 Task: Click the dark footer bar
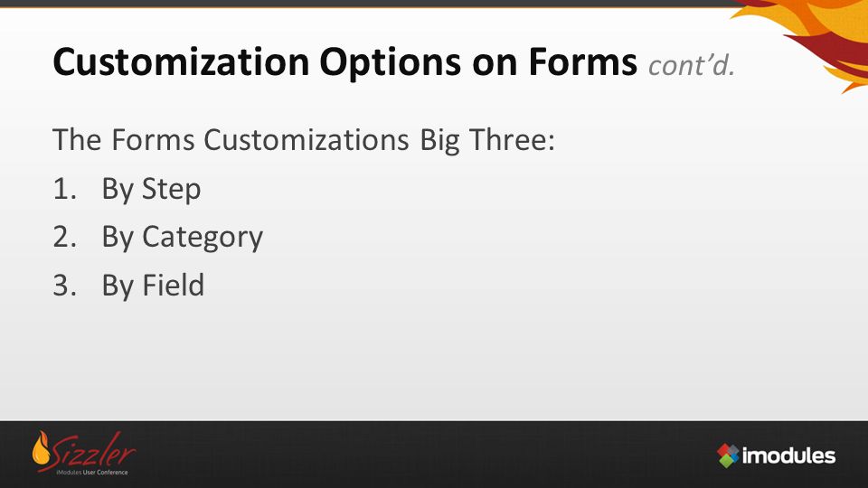click(x=434, y=455)
